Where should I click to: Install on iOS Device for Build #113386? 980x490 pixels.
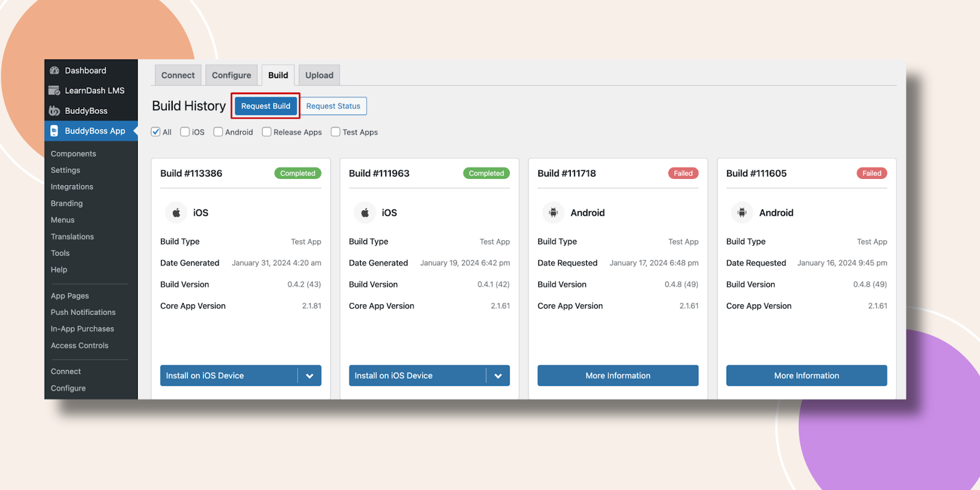click(229, 375)
